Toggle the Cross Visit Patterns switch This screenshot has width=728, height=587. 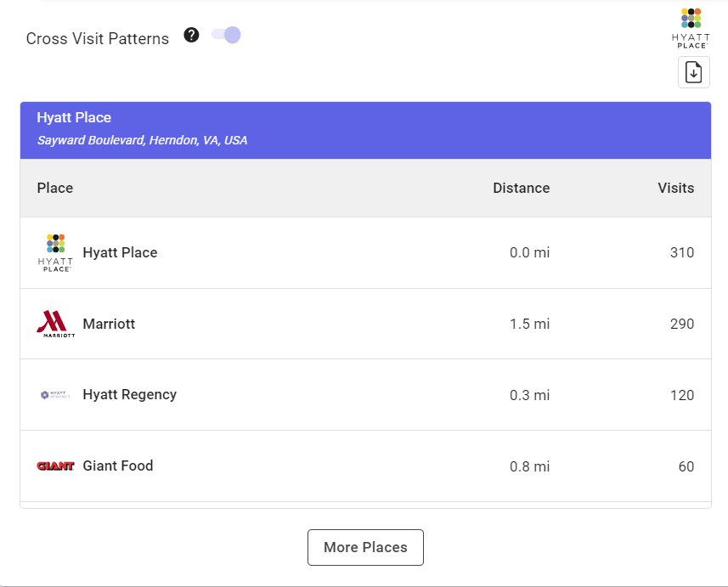point(227,35)
